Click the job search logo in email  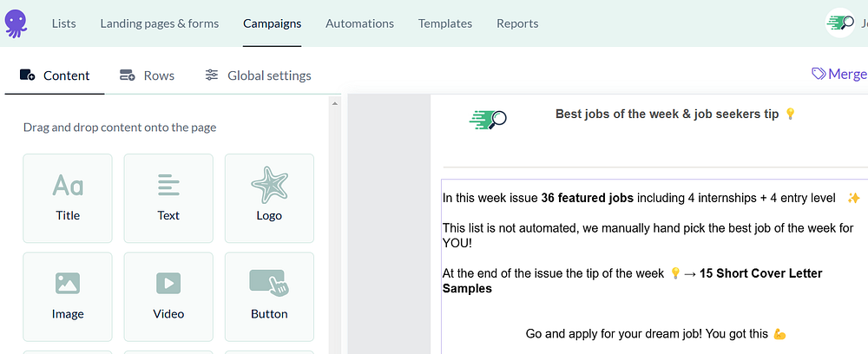coord(488,119)
